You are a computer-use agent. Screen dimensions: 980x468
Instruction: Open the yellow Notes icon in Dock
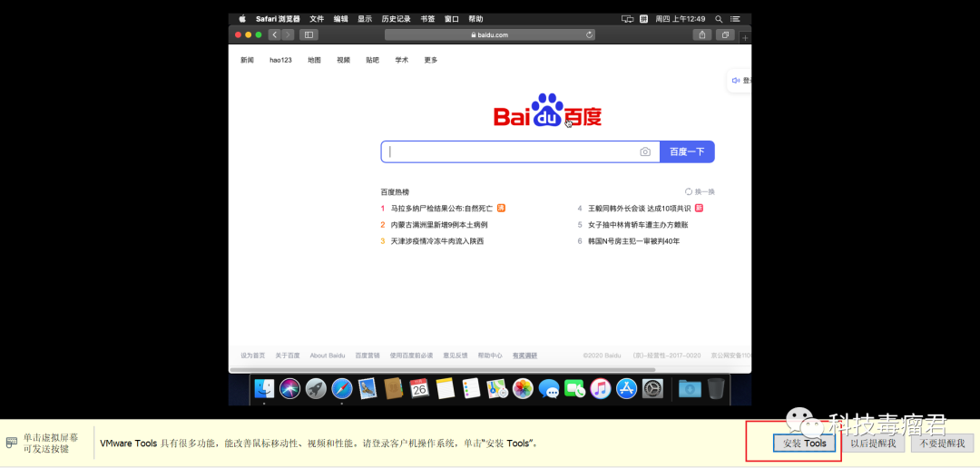pos(445,389)
